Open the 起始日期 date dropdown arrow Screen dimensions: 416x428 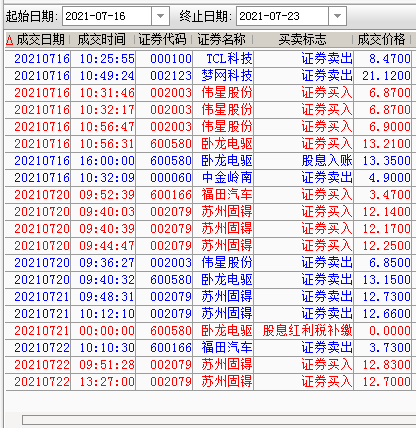[160, 16]
